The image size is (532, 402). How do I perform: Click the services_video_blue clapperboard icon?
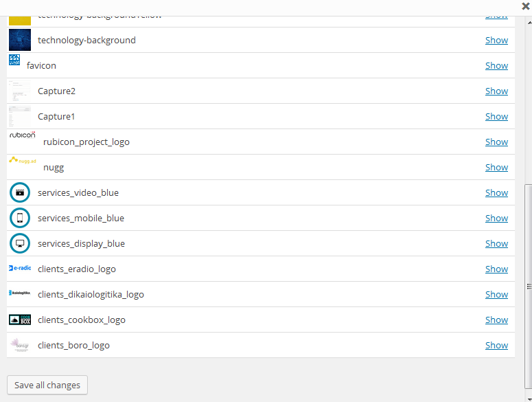pos(20,192)
